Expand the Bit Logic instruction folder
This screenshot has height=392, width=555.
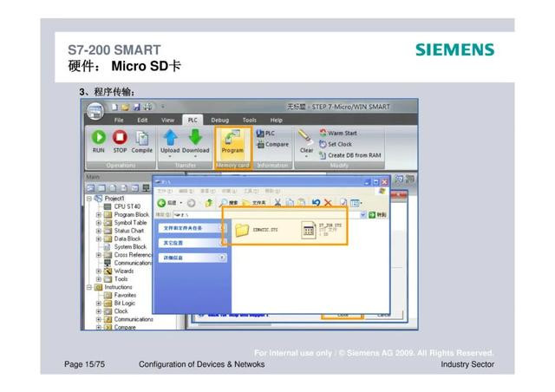pyautogui.click(x=99, y=304)
